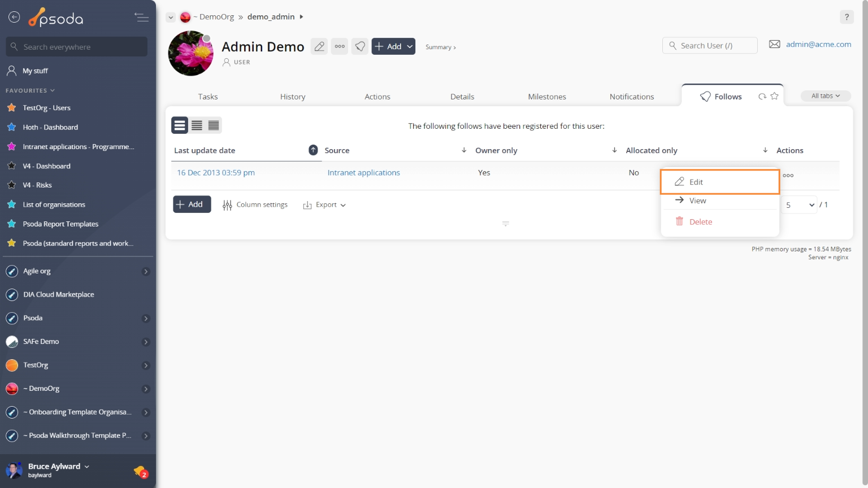Expand SAFe Demo organisation arrow
This screenshot has height=488, width=868.
tap(146, 342)
